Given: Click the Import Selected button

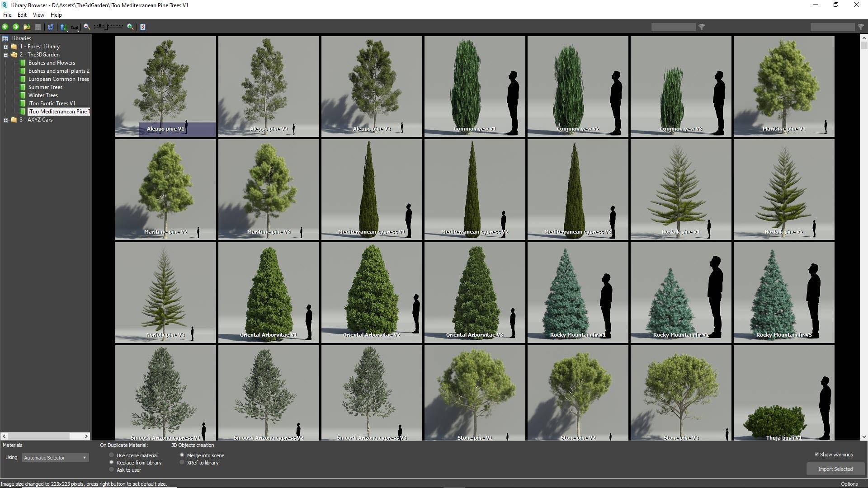Looking at the screenshot, I should click(x=835, y=469).
